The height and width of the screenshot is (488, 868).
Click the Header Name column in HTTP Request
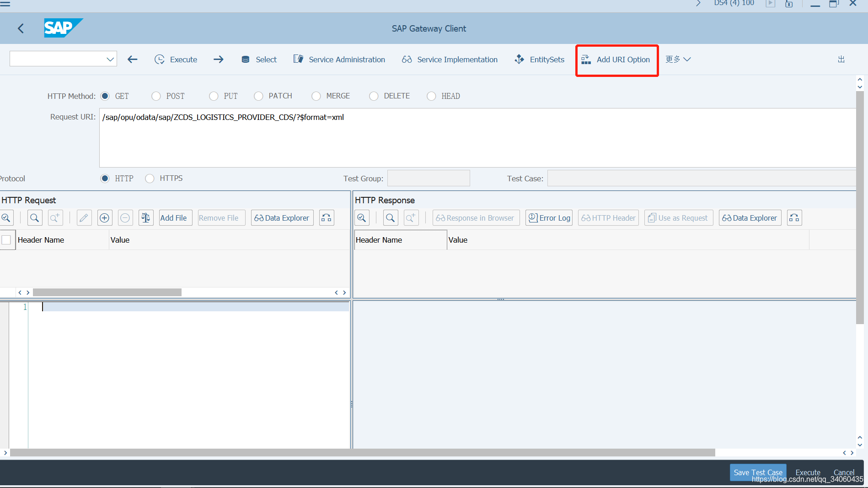62,240
